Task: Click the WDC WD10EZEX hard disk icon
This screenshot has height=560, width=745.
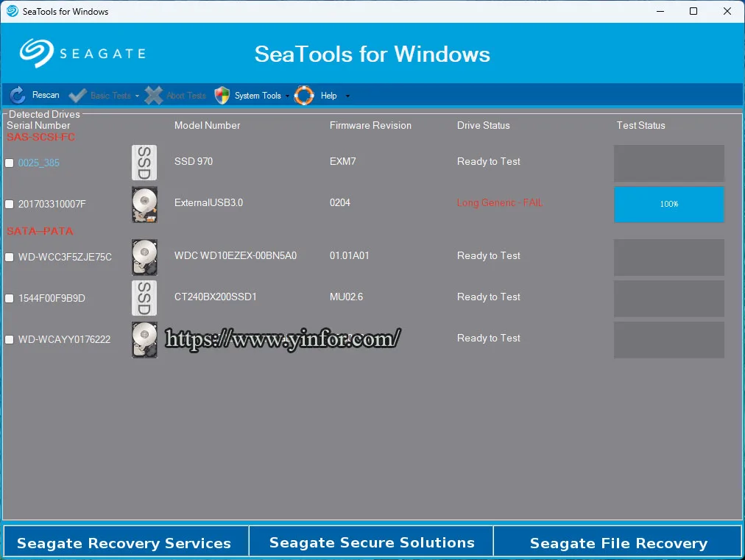Action: click(x=144, y=257)
